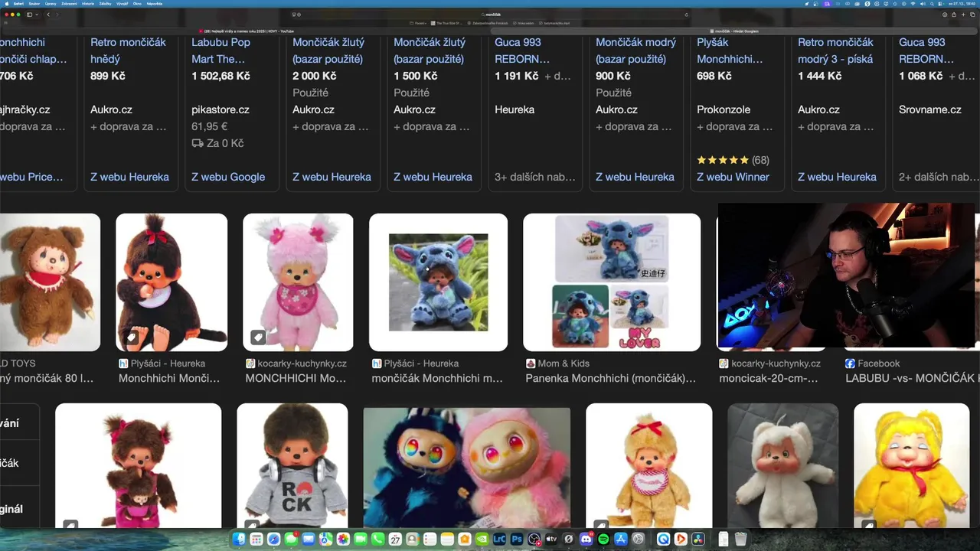Image resolution: width=980 pixels, height=551 pixels.
Task: Reload page using address bar reload icon
Action: (x=686, y=15)
